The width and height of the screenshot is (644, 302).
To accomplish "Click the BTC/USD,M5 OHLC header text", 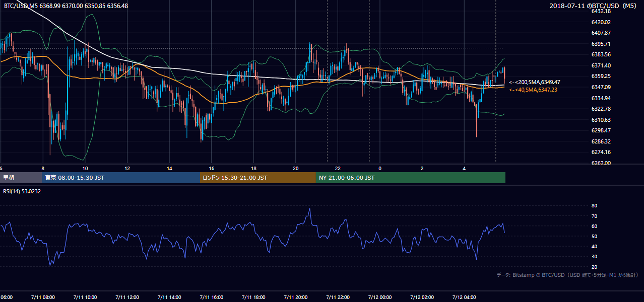I will 66,6.
